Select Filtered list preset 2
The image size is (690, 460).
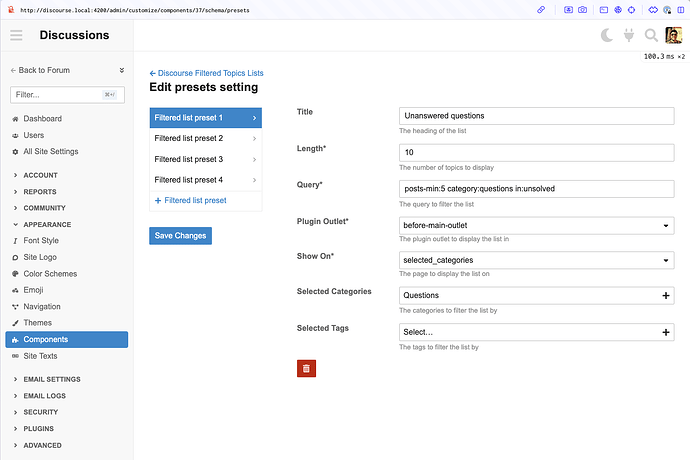pyautogui.click(x=206, y=138)
